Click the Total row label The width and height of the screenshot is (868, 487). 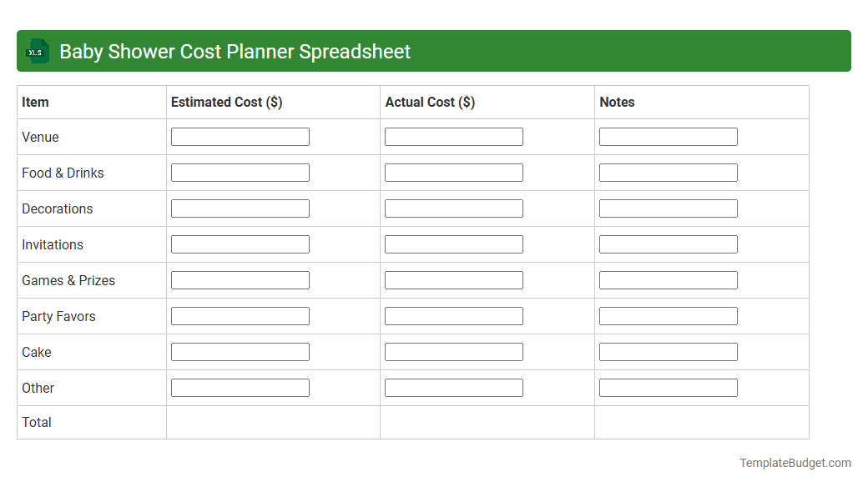37,422
